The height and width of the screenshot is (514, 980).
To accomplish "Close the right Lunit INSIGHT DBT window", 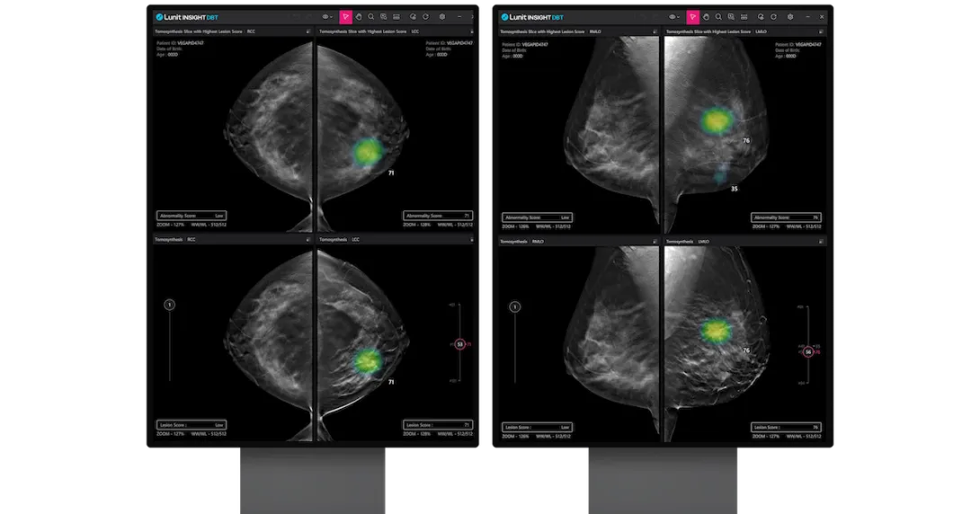I will coord(821,16).
